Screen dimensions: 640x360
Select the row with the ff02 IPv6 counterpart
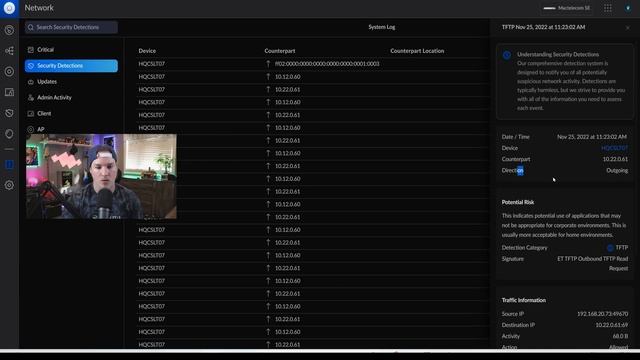coord(312,64)
